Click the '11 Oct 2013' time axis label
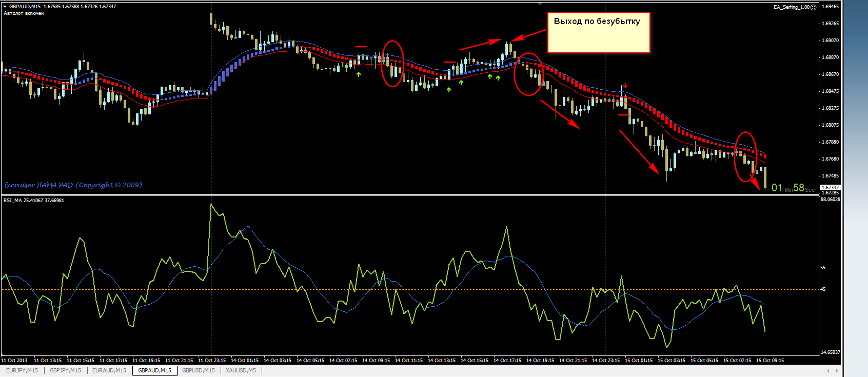Image resolution: width=868 pixels, height=377 pixels. pos(14,361)
